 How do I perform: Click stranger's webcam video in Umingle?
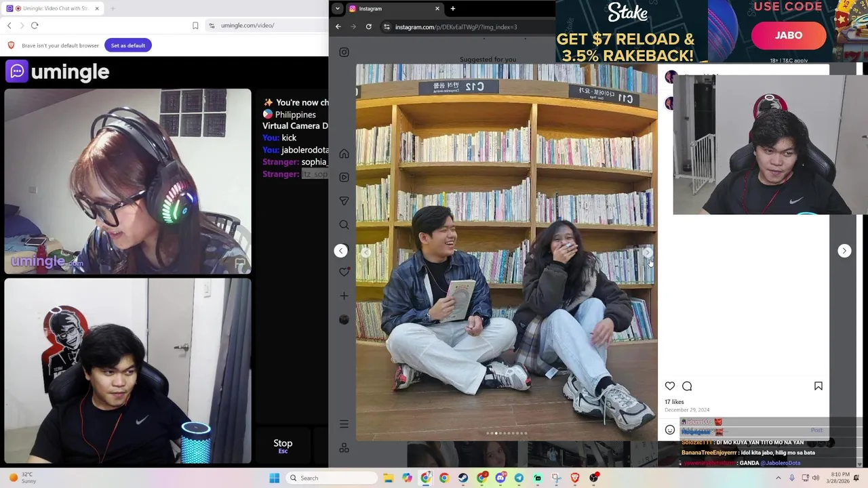(x=127, y=181)
